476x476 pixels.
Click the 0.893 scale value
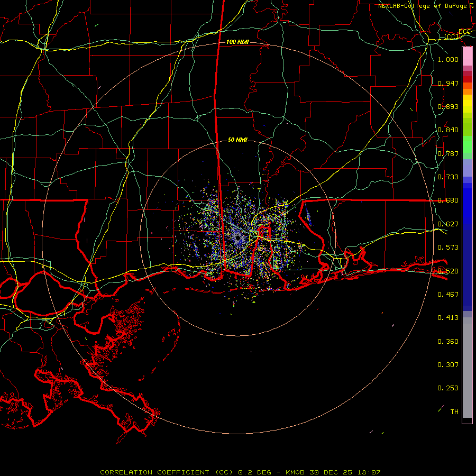pos(448,106)
